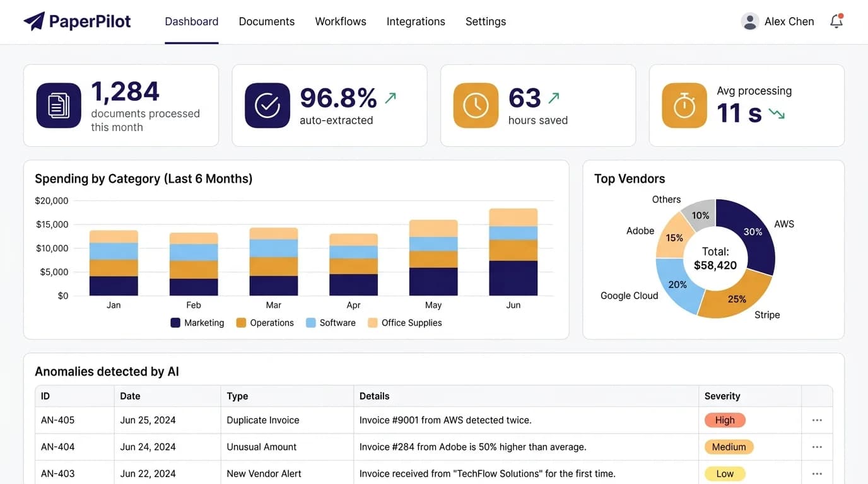Click the Jan stacked bar

pyautogui.click(x=114, y=263)
